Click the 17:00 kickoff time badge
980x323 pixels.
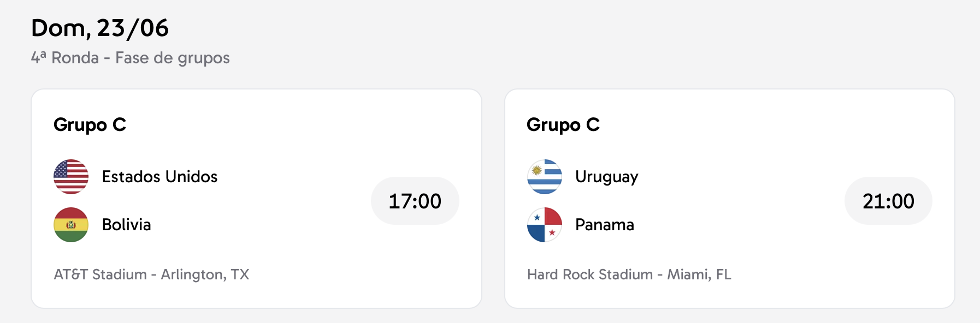pyautogui.click(x=415, y=201)
